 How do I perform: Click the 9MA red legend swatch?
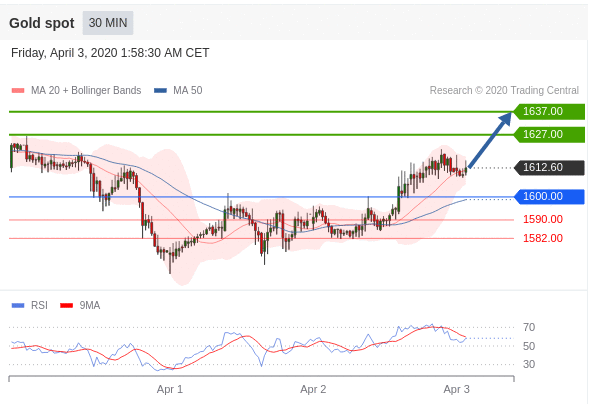[67, 305]
